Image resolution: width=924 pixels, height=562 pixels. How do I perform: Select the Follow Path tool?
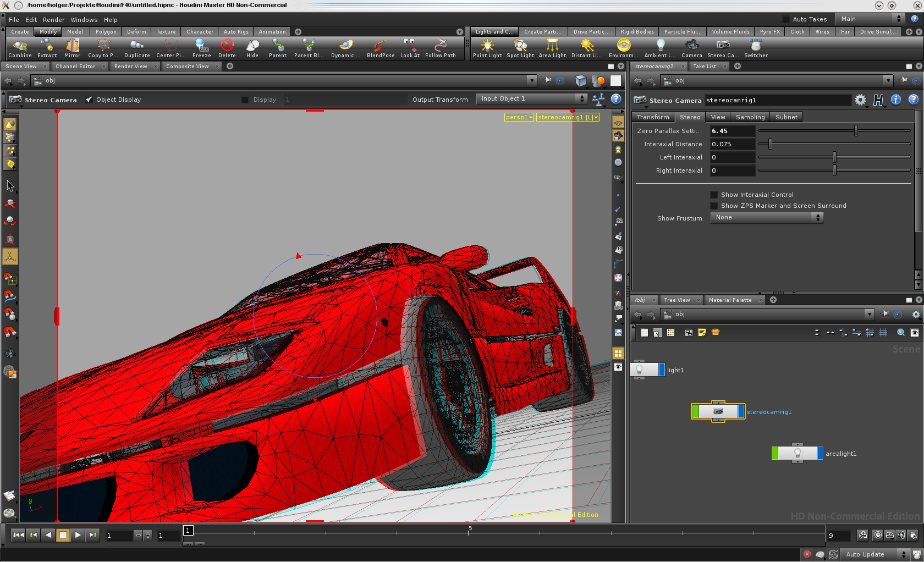coord(440,48)
